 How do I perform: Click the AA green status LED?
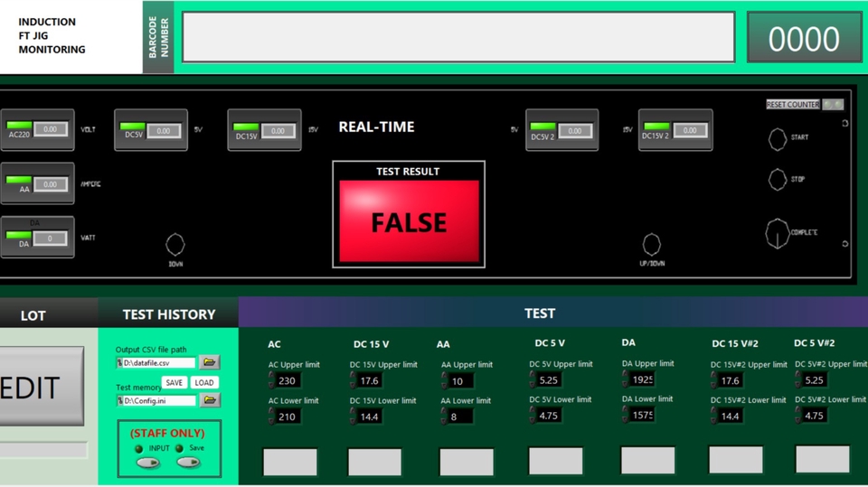[x=19, y=180]
